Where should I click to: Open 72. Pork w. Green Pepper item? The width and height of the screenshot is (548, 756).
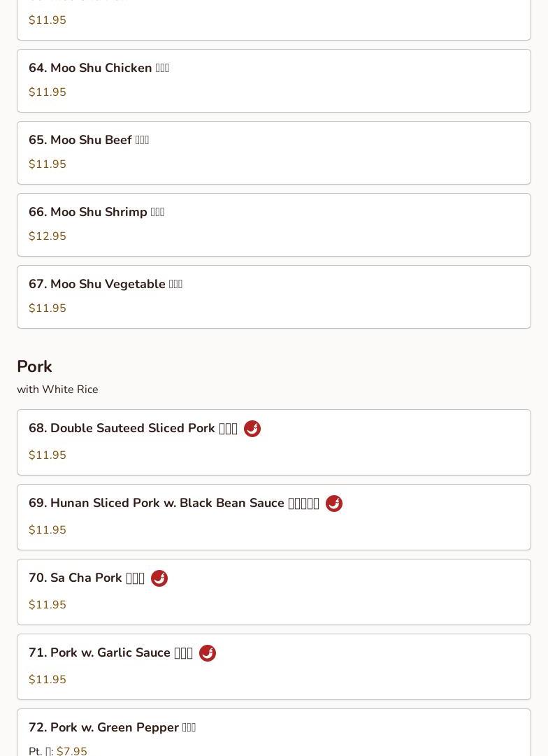(x=274, y=732)
